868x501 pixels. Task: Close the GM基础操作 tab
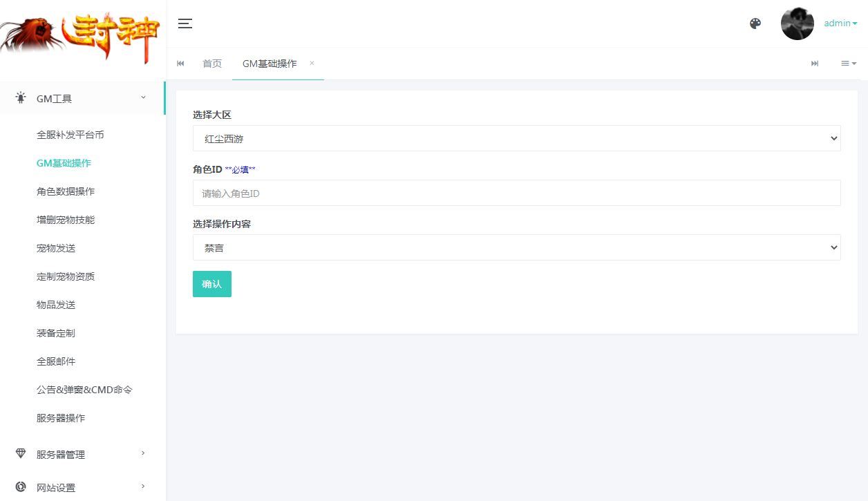pos(311,63)
